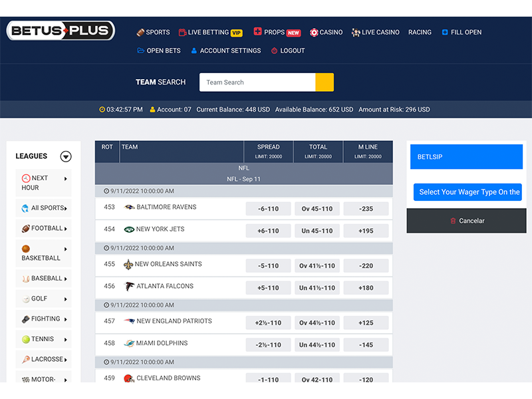
Task: Click the Basketball sidebar ball icon
Action: click(26, 249)
